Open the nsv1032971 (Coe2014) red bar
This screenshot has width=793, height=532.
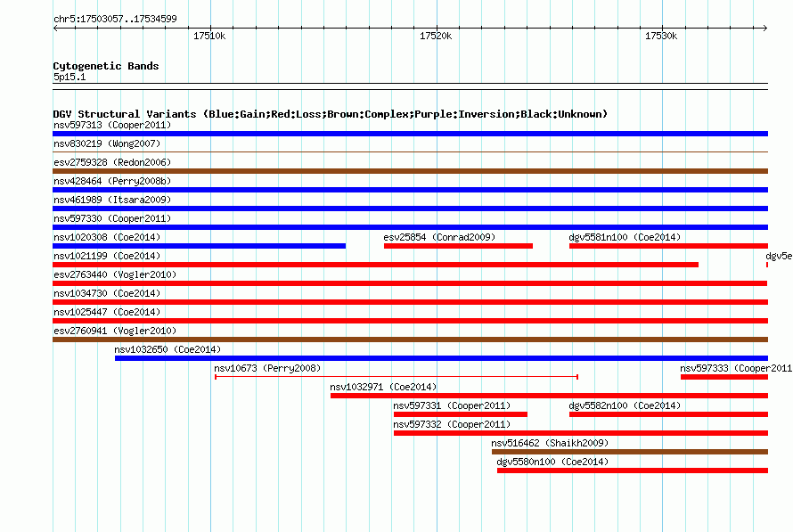pyautogui.click(x=549, y=396)
